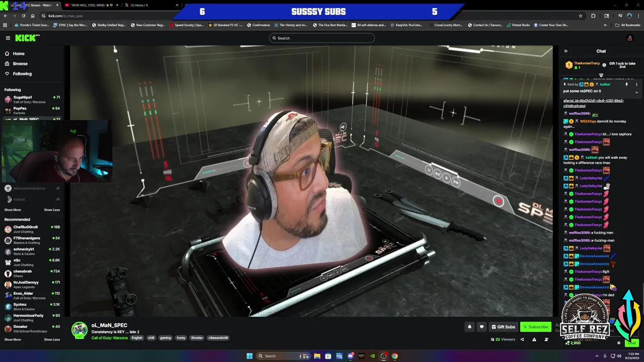The width and height of the screenshot is (644, 362).
Task: Click the English tag
Action: (x=137, y=338)
